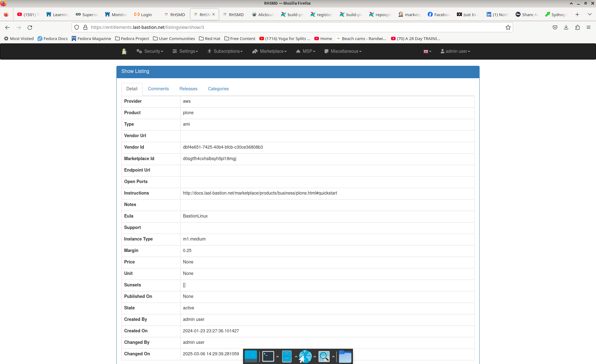
Task: Click the Categories link in Show Listing
Action: (218, 89)
